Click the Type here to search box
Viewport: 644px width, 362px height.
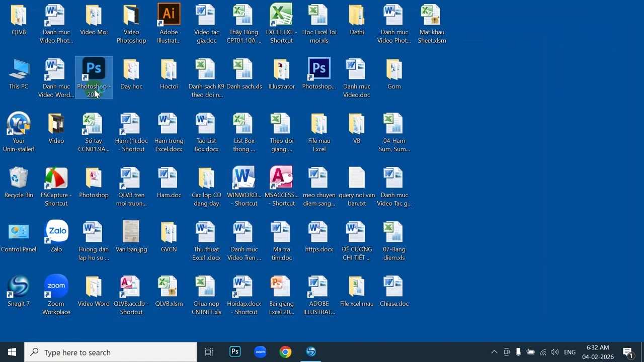tap(111, 352)
